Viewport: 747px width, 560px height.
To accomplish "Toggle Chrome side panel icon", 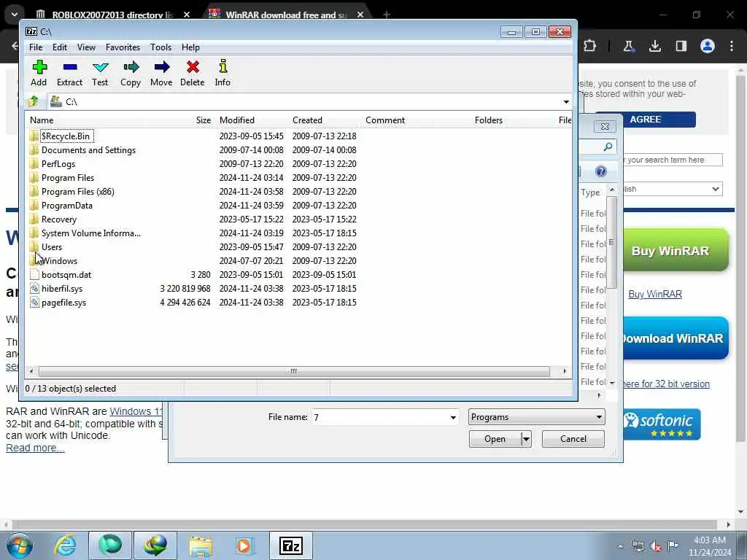I will (x=681, y=46).
